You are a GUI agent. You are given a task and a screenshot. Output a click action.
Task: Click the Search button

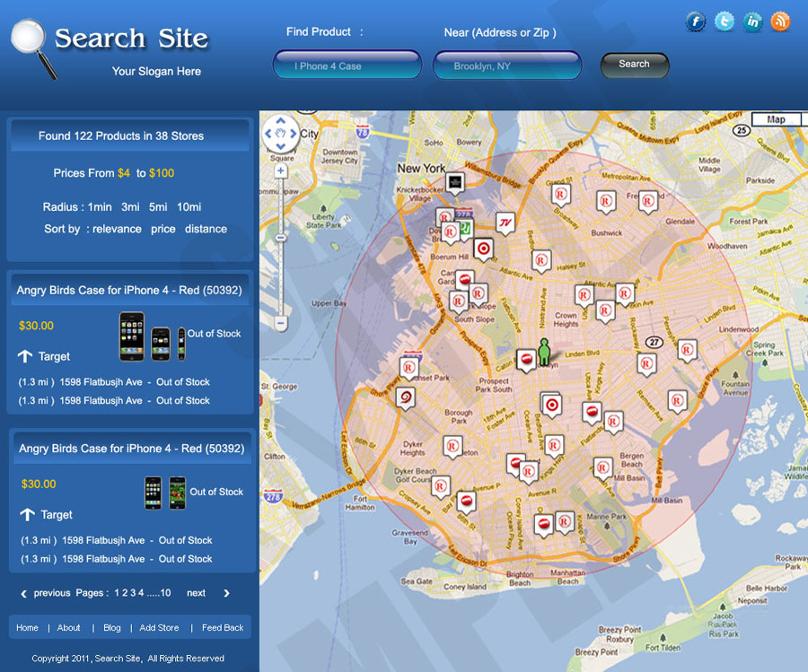[635, 65]
